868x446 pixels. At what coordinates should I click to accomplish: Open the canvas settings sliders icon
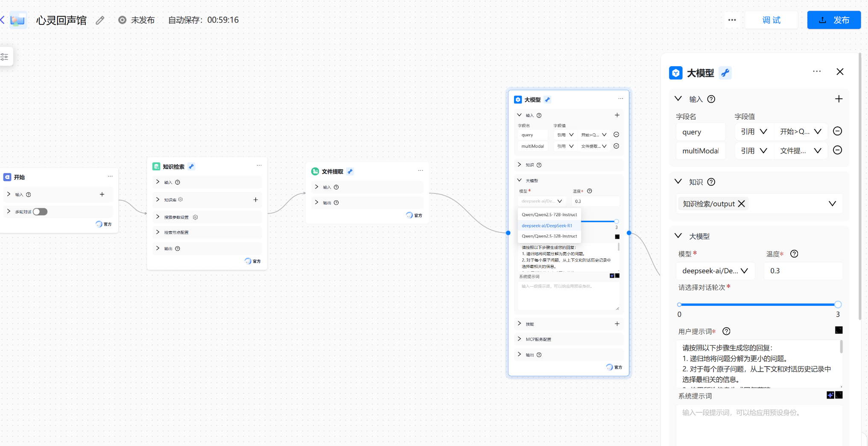(x=5, y=56)
